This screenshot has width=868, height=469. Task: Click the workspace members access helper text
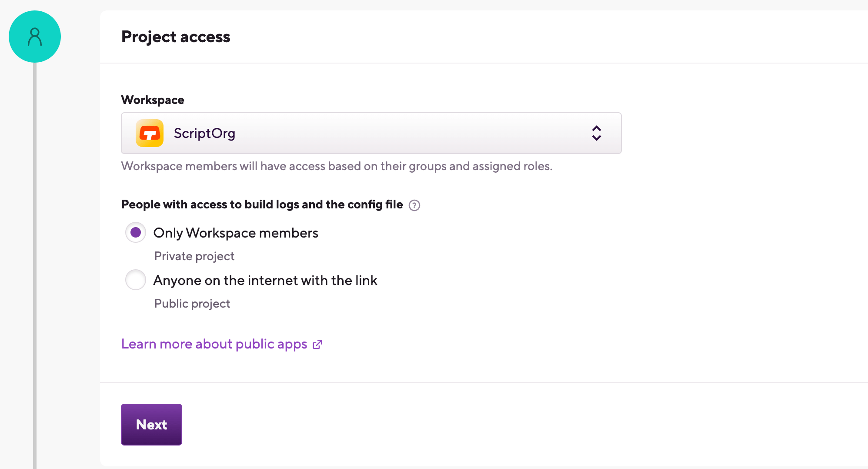[x=337, y=166]
